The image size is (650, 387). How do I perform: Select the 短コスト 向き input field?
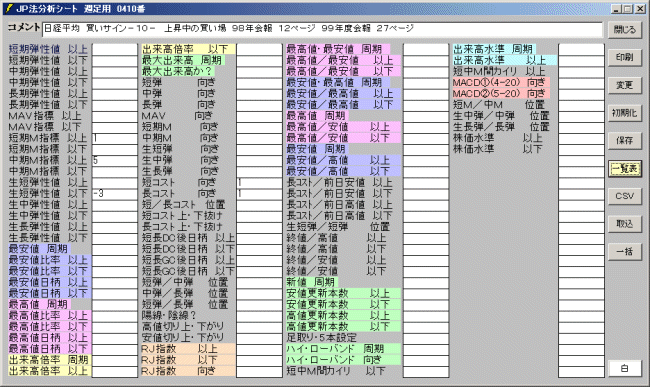(260, 182)
